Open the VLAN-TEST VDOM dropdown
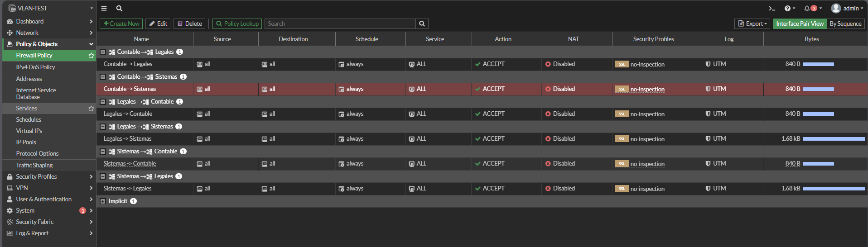The width and height of the screenshot is (868, 247). [50, 8]
